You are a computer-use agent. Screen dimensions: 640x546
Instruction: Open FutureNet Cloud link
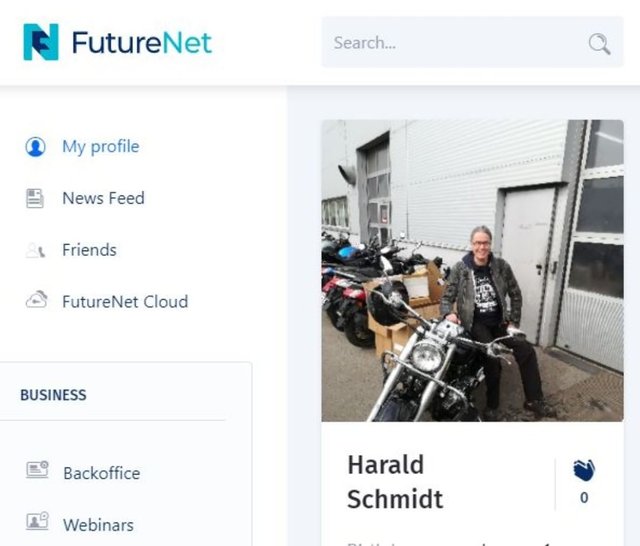(x=125, y=301)
